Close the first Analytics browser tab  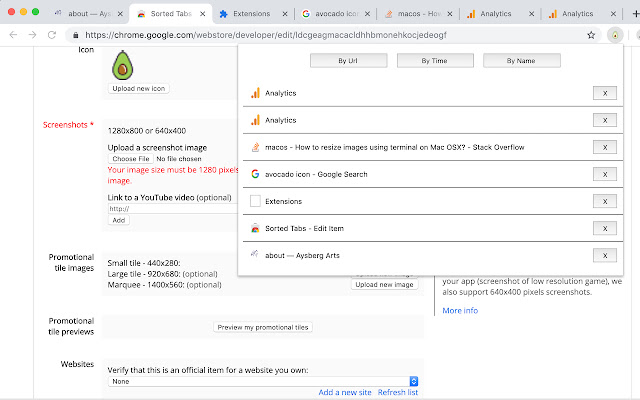531,14
